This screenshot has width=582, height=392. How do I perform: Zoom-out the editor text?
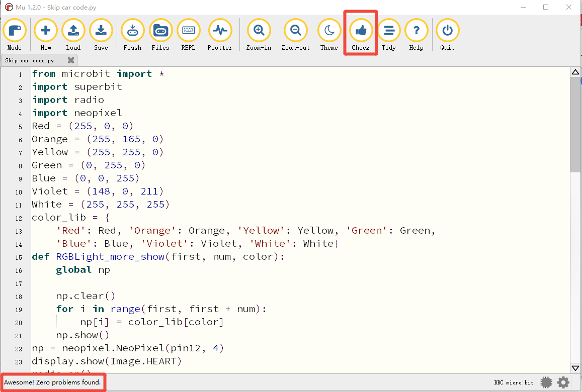pos(295,35)
